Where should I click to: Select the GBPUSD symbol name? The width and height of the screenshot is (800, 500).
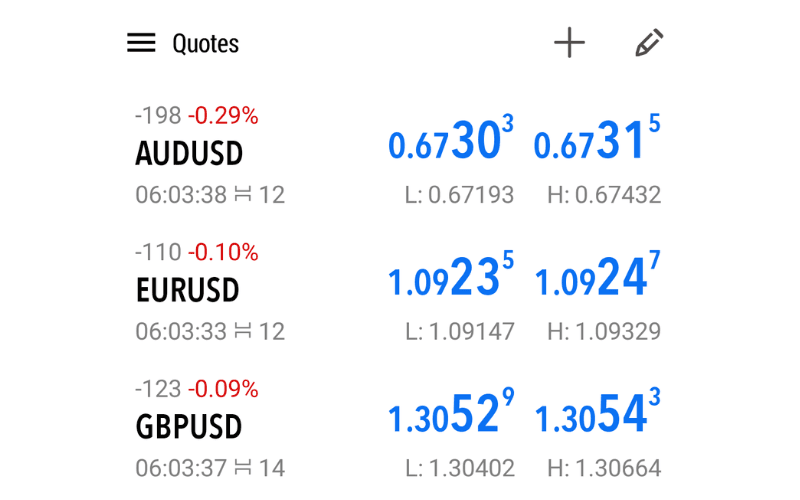tap(189, 427)
